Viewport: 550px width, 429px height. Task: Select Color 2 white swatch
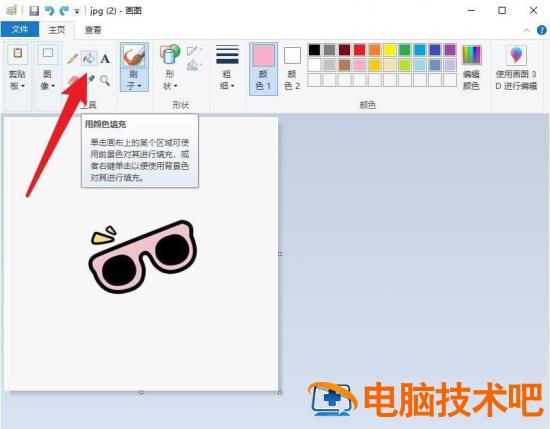pyautogui.click(x=292, y=56)
